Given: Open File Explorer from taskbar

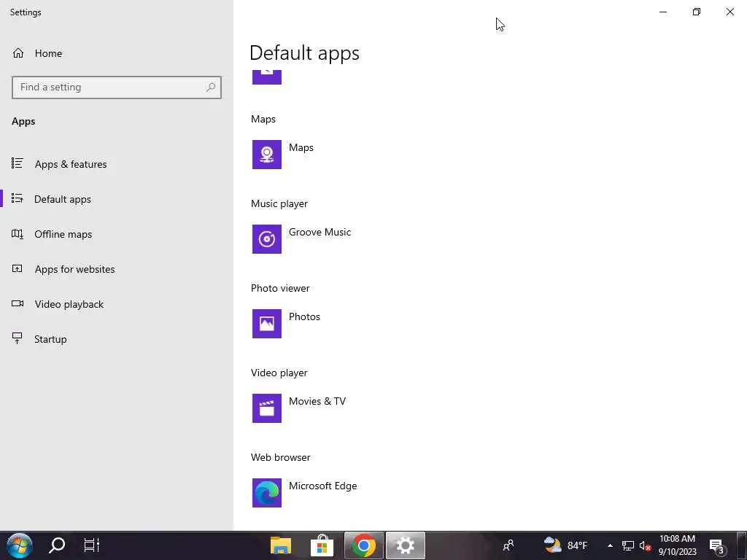Looking at the screenshot, I should coord(281,545).
